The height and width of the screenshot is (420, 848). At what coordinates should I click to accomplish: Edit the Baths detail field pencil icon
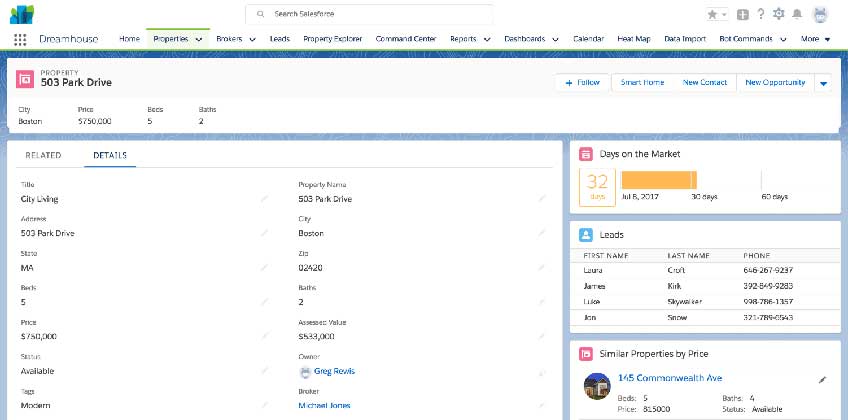click(x=542, y=302)
